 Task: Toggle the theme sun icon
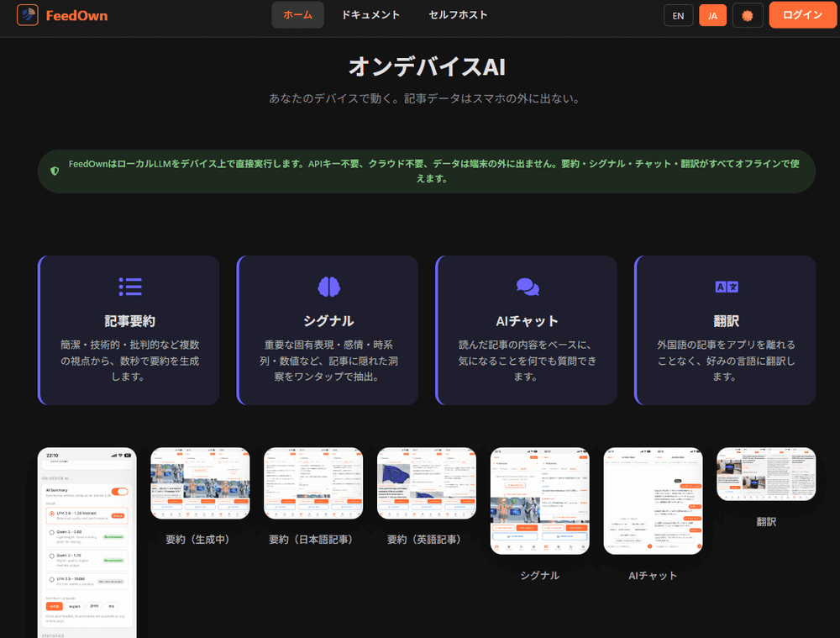pos(748,15)
